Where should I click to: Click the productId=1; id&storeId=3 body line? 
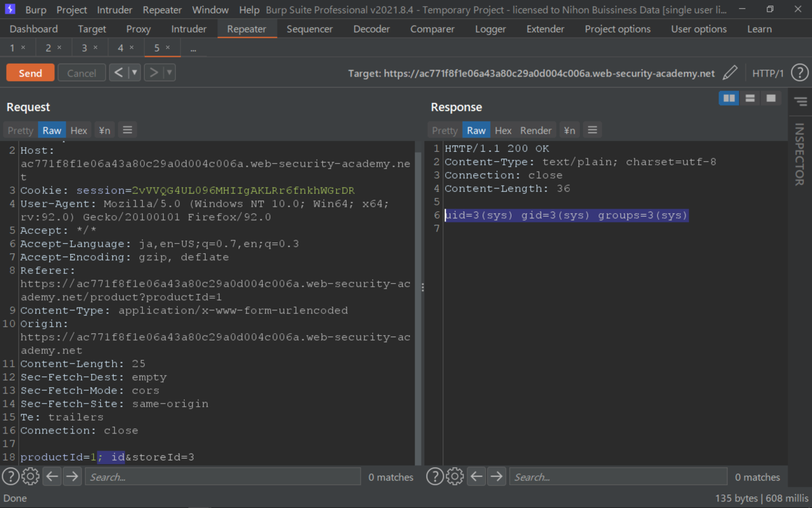pos(107,457)
